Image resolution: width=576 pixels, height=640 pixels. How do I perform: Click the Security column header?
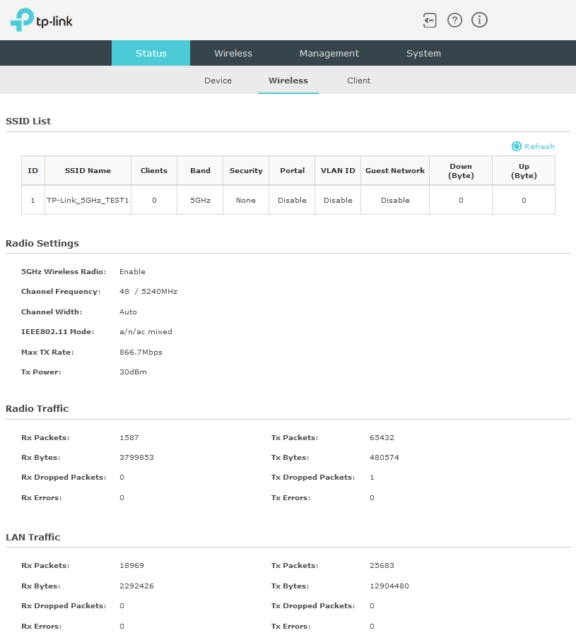tap(246, 171)
